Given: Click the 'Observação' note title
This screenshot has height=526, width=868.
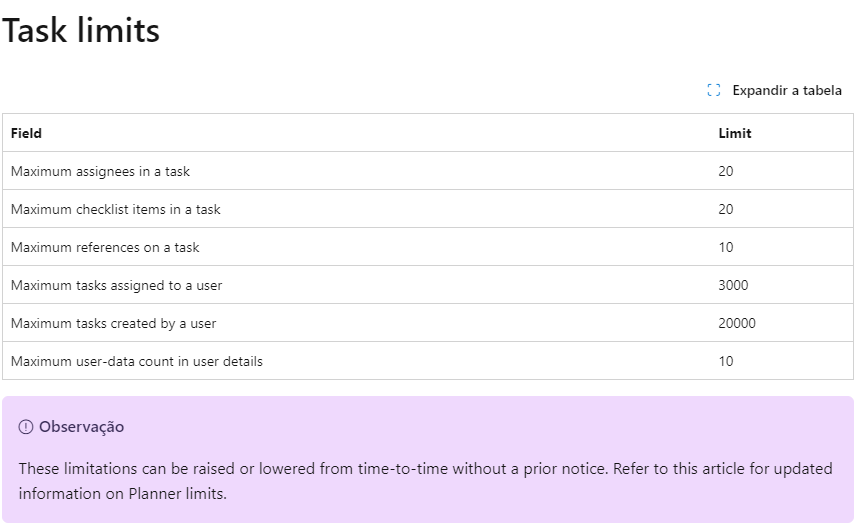Looking at the screenshot, I should (81, 427).
